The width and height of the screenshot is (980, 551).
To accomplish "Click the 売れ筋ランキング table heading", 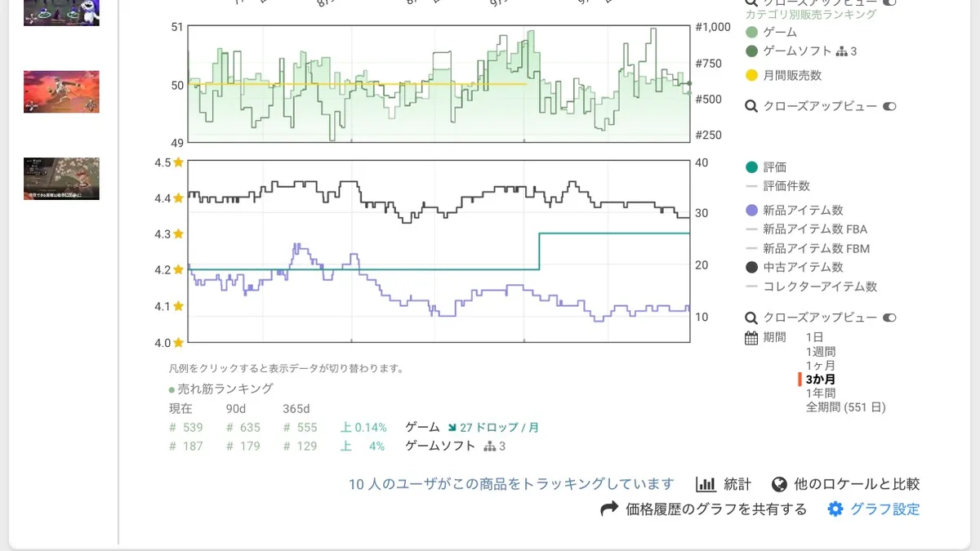I will point(225,389).
